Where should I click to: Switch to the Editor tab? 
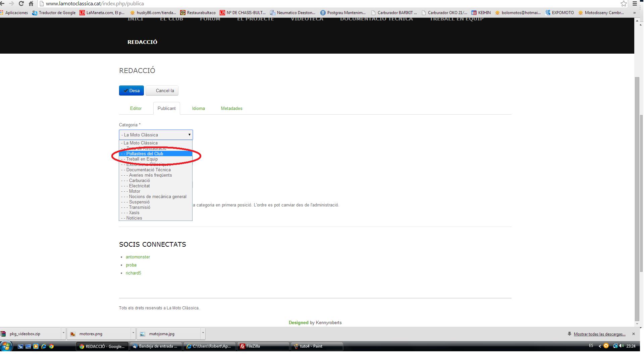(x=136, y=108)
